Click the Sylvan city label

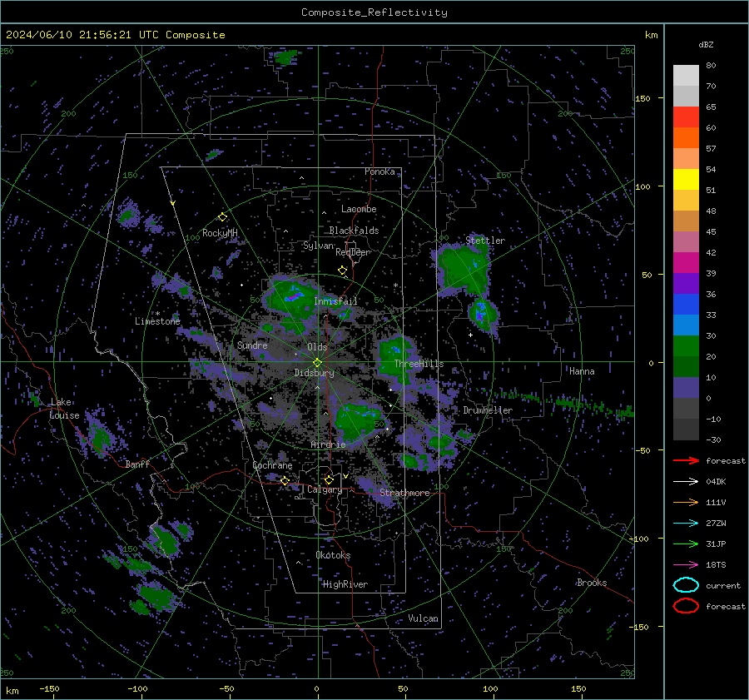(318, 246)
